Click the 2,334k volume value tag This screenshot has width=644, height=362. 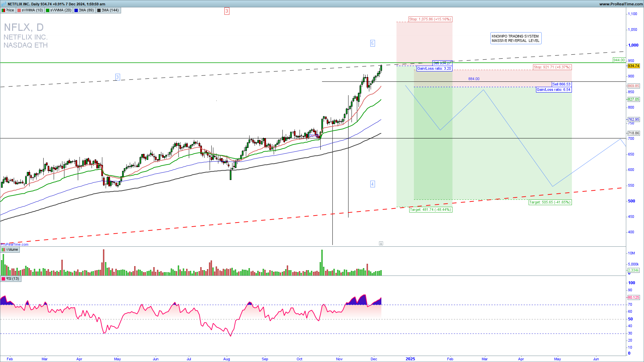coord(634,270)
